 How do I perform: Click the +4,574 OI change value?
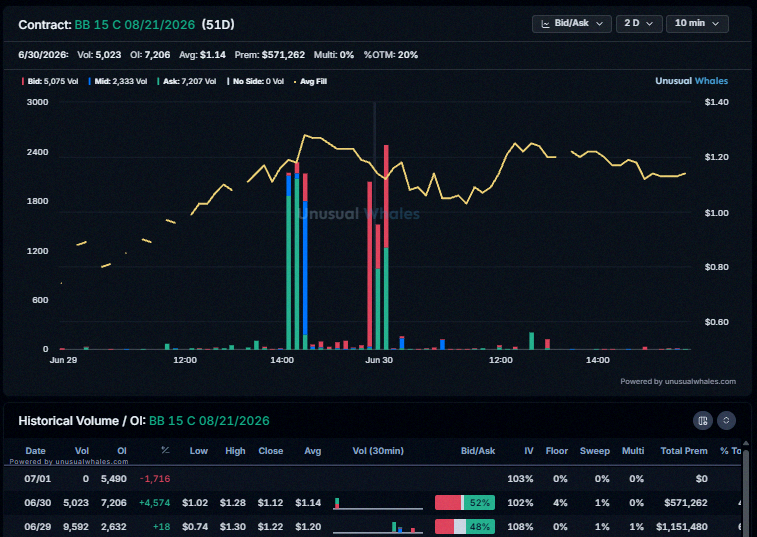coord(154,503)
